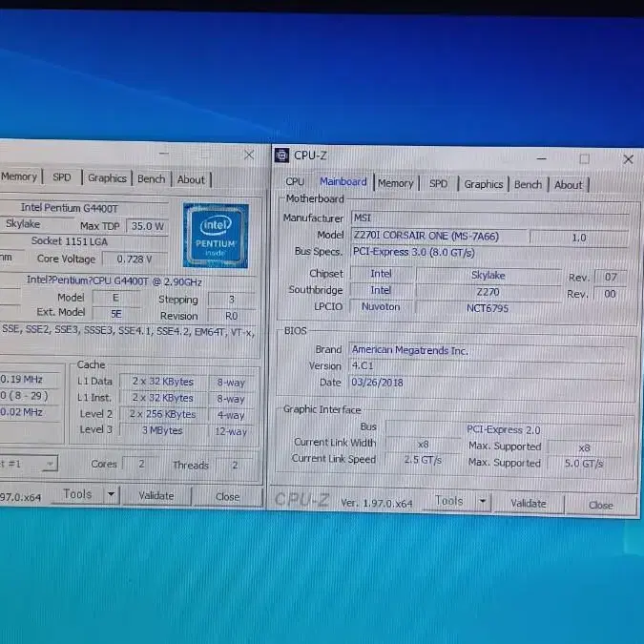Click L1 Data 2 x 32 KBytes value

162,382
